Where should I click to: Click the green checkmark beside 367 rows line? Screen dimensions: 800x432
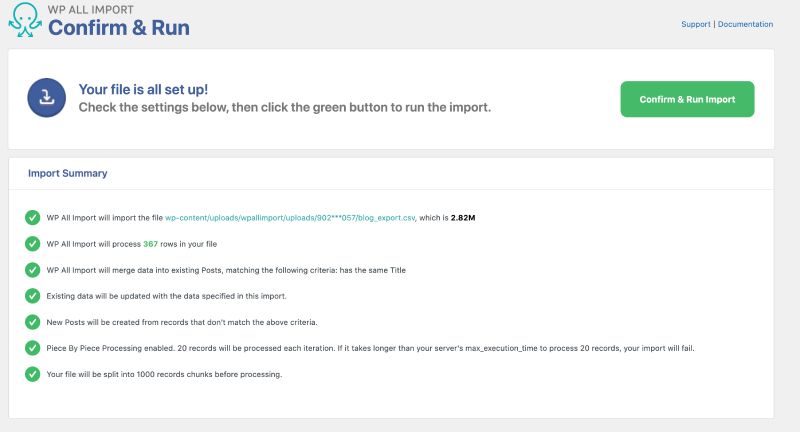(33, 244)
